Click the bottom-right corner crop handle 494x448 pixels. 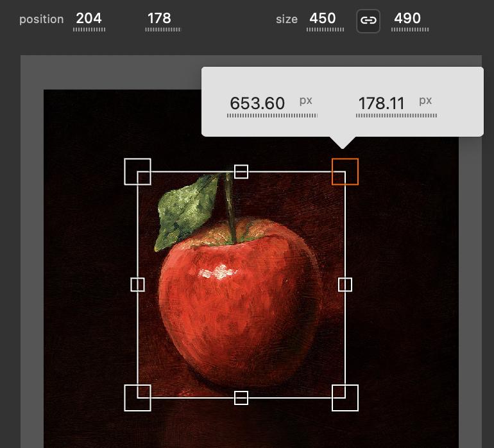click(345, 398)
